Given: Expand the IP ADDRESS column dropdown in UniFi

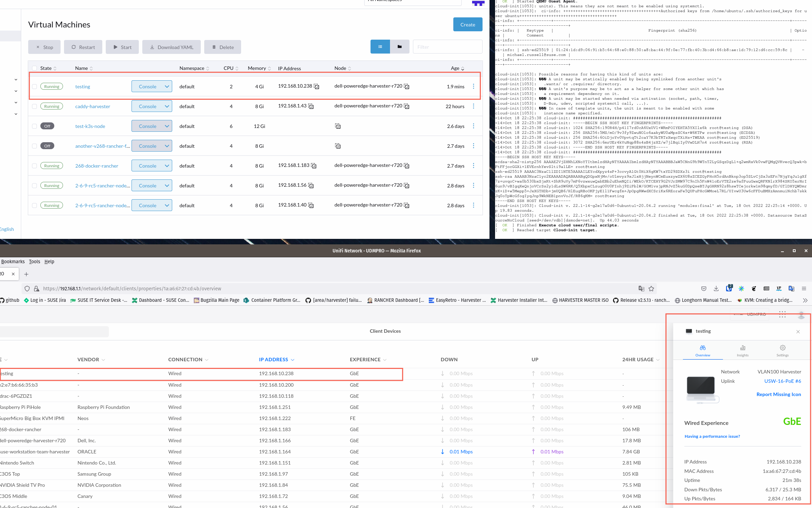Looking at the screenshot, I should (292, 360).
